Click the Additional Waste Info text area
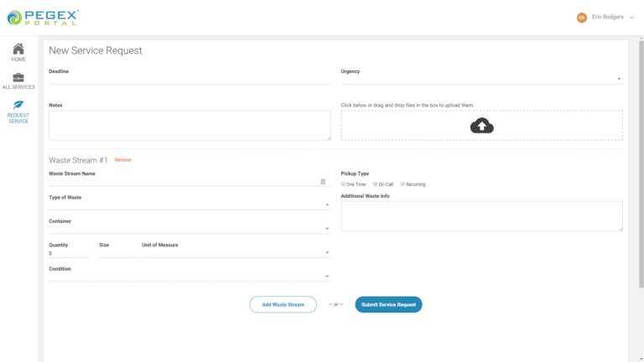The width and height of the screenshot is (644, 362). click(x=482, y=216)
